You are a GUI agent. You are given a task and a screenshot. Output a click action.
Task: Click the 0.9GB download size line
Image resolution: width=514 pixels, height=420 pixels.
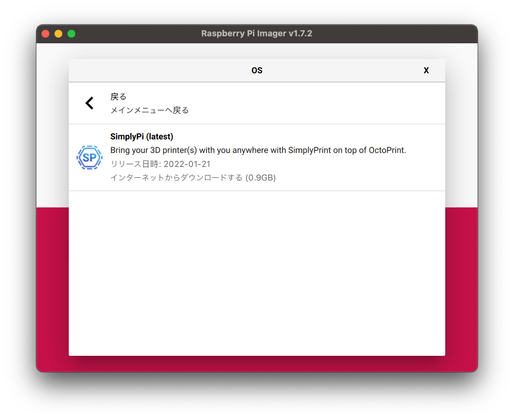click(193, 178)
